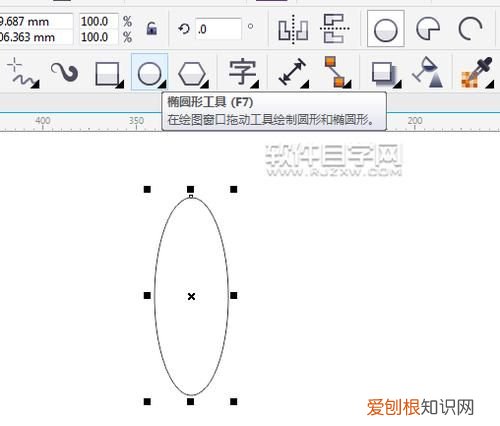500x426 pixels.
Task: Open Eyedropper tool flyout arrow
Action: tap(490, 85)
